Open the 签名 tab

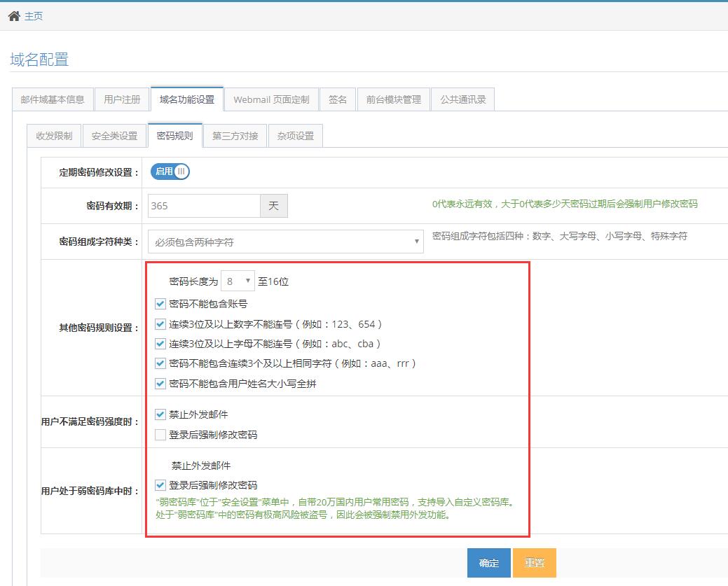(338, 99)
